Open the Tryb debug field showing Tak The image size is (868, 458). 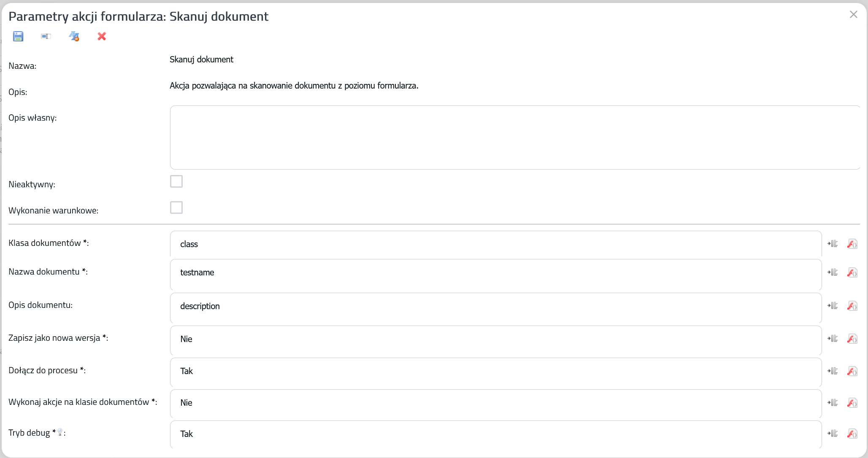click(x=496, y=434)
